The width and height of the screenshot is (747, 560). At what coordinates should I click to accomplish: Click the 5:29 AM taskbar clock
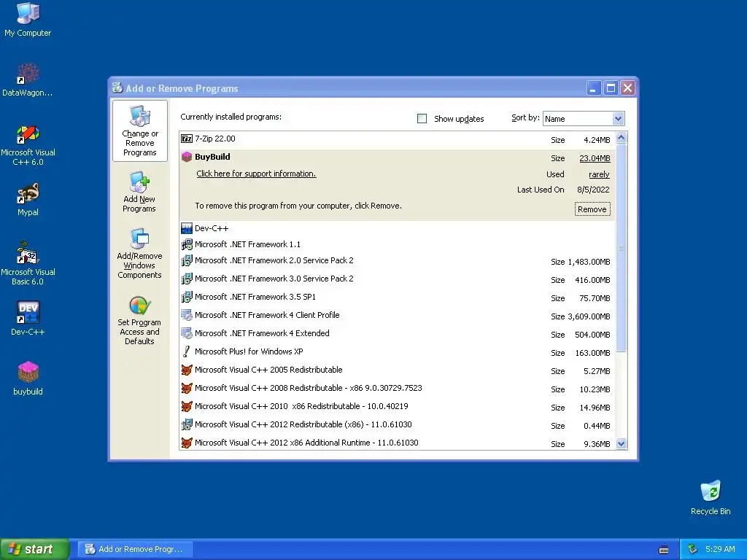tap(720, 549)
